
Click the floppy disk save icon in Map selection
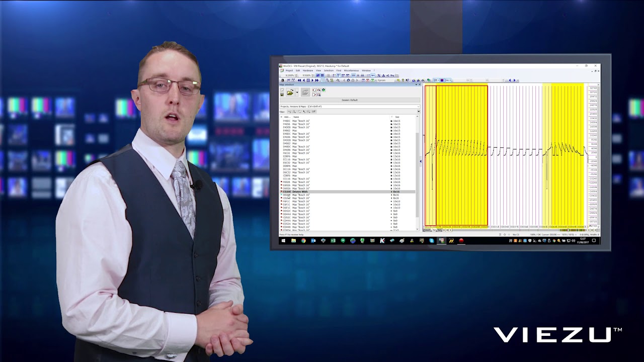pos(282,95)
